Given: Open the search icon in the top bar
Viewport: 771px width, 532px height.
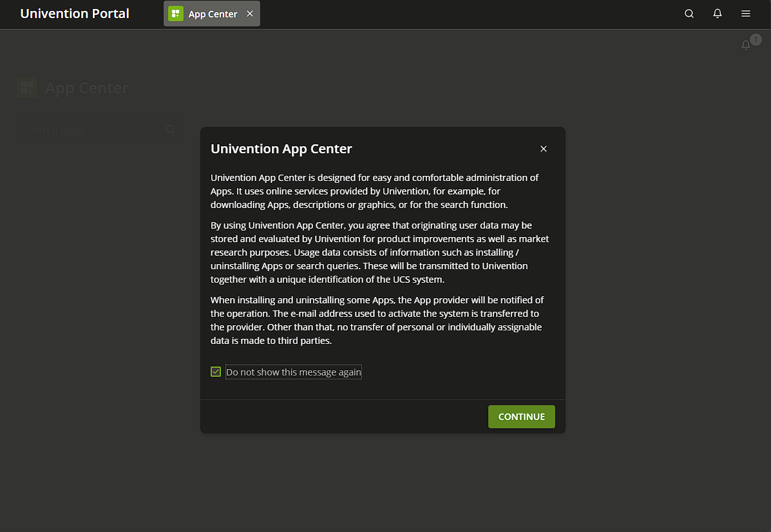Looking at the screenshot, I should coord(689,14).
